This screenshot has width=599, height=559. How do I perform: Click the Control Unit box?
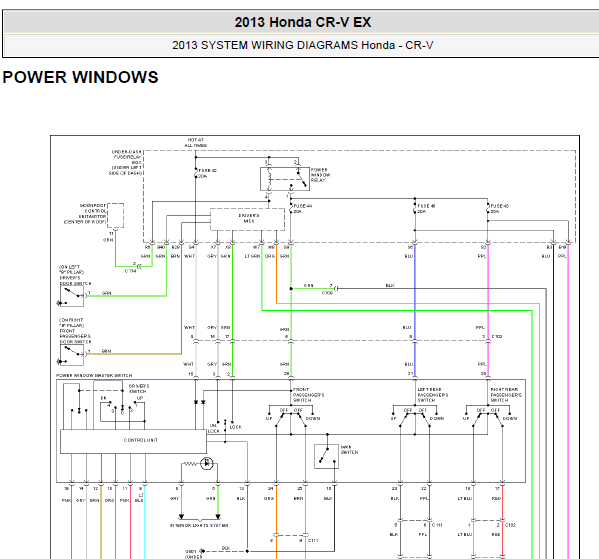[133, 441]
